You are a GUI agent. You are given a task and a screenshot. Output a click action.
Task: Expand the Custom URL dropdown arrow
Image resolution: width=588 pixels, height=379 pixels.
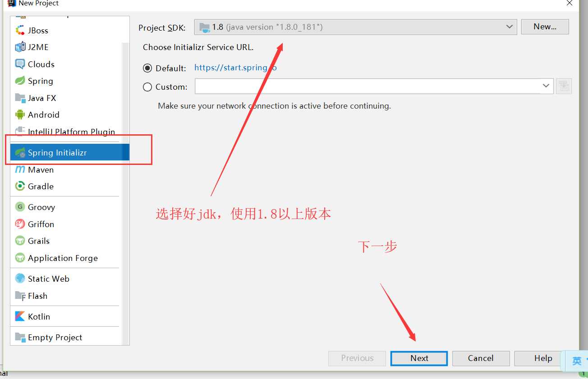click(547, 86)
